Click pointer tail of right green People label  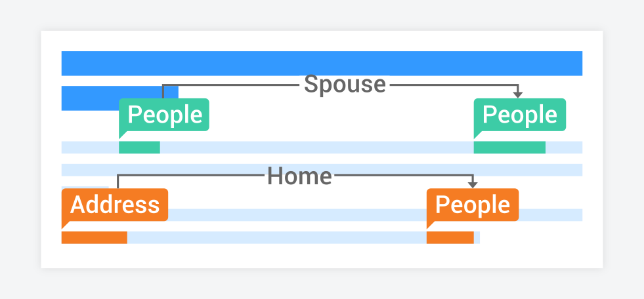tap(477, 134)
